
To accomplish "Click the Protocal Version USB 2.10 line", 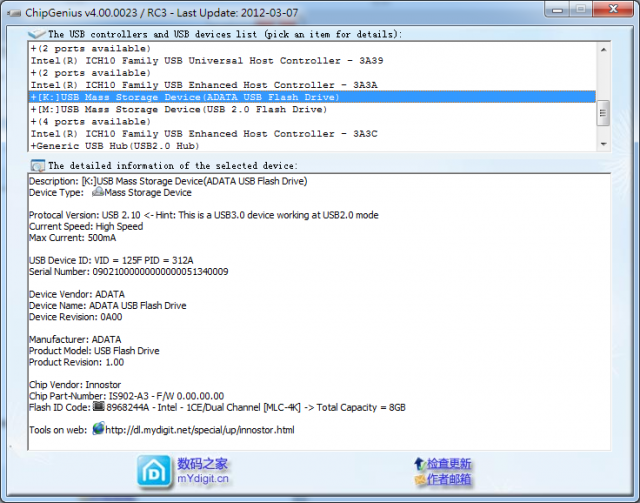I will click(x=204, y=215).
